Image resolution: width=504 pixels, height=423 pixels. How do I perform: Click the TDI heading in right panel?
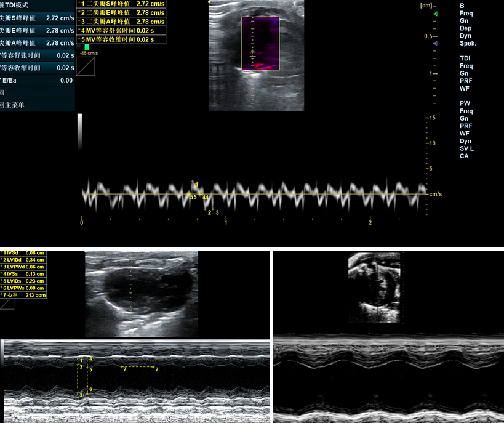(x=465, y=58)
